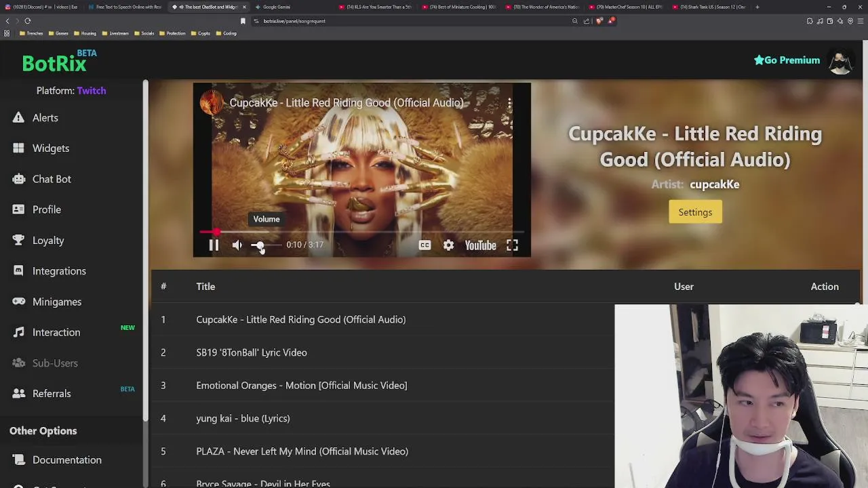Click the Documentation icon

click(18, 460)
